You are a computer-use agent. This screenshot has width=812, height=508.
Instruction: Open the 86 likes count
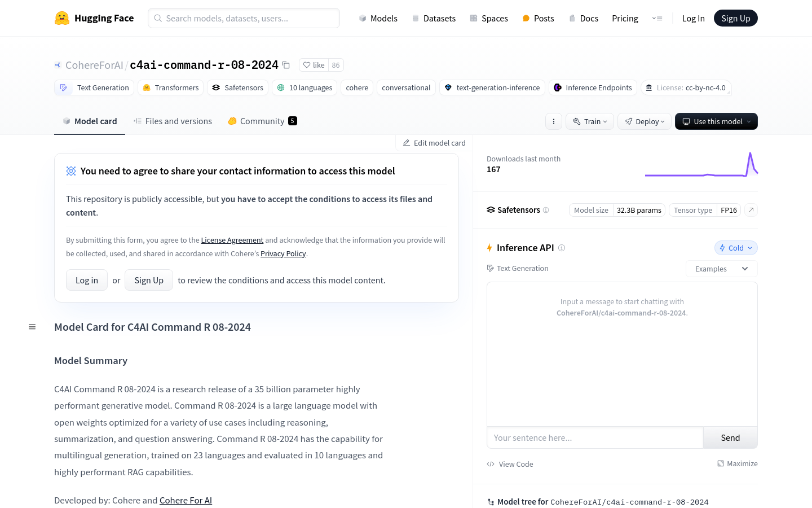click(336, 65)
